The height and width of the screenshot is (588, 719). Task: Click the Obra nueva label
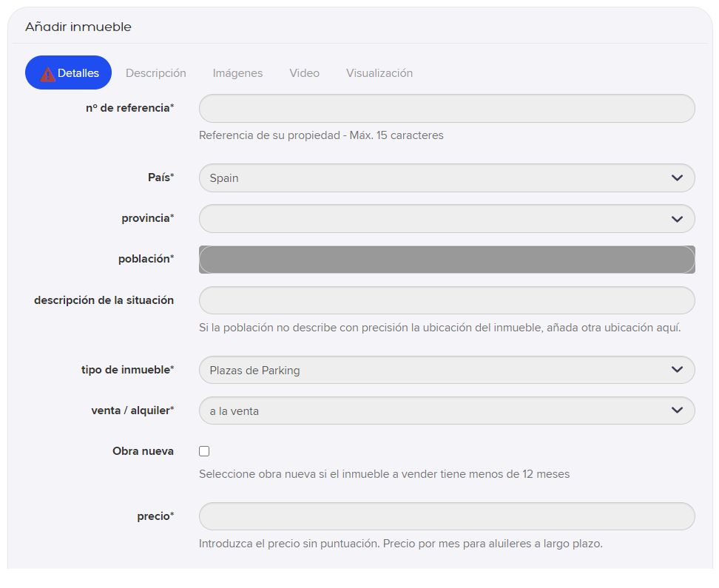point(143,451)
